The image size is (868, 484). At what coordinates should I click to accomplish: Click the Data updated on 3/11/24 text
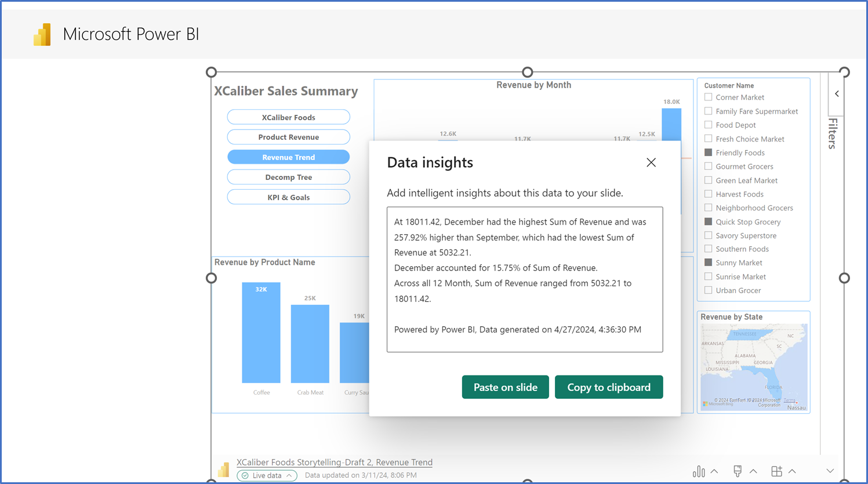click(361, 475)
